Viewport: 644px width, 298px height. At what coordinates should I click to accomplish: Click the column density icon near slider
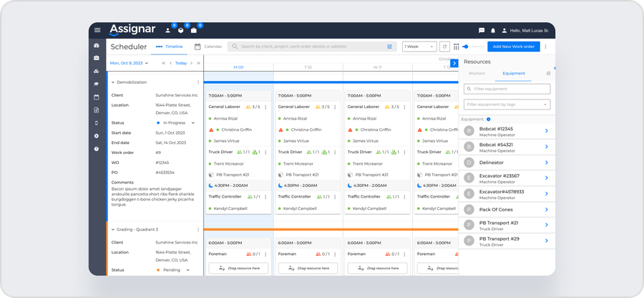point(457,47)
